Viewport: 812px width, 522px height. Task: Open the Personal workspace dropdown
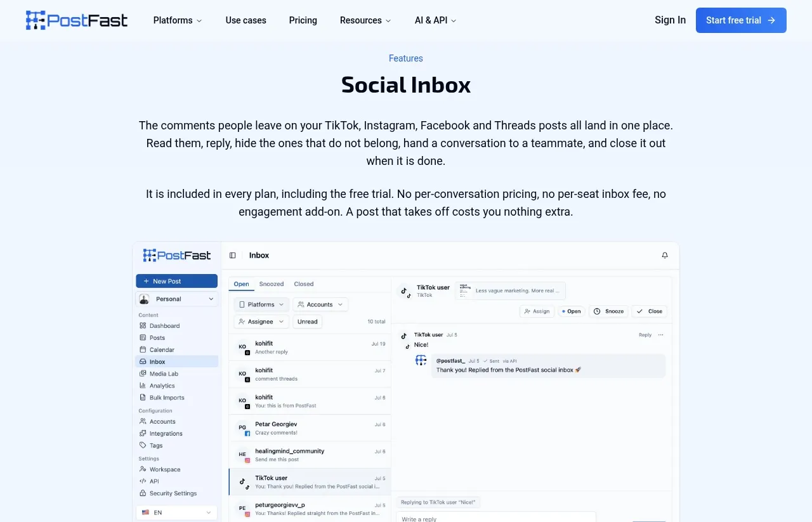click(177, 299)
